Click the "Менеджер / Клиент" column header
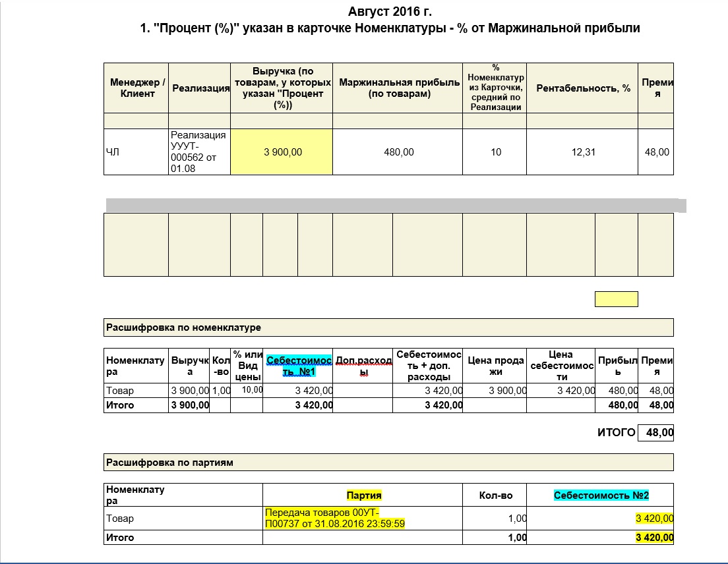This screenshot has width=728, height=564. (x=136, y=88)
